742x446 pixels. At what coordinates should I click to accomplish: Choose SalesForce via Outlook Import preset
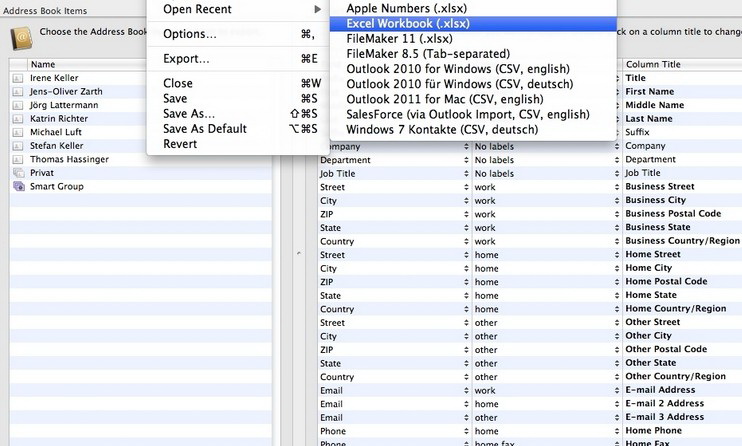pos(473,115)
